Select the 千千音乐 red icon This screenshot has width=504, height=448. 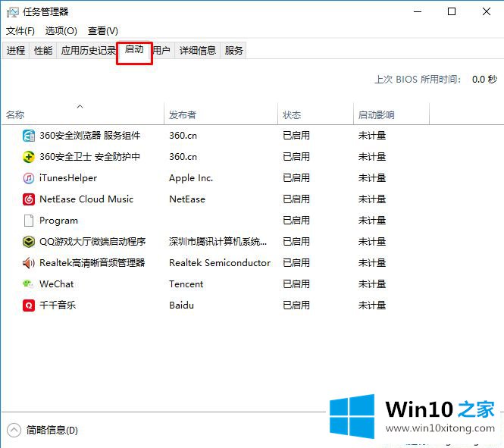click(29, 305)
